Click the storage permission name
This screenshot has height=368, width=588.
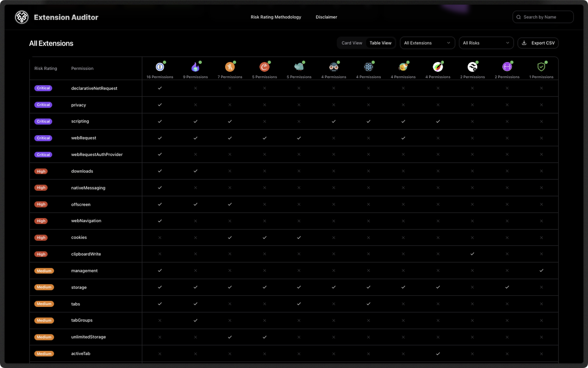coord(79,287)
